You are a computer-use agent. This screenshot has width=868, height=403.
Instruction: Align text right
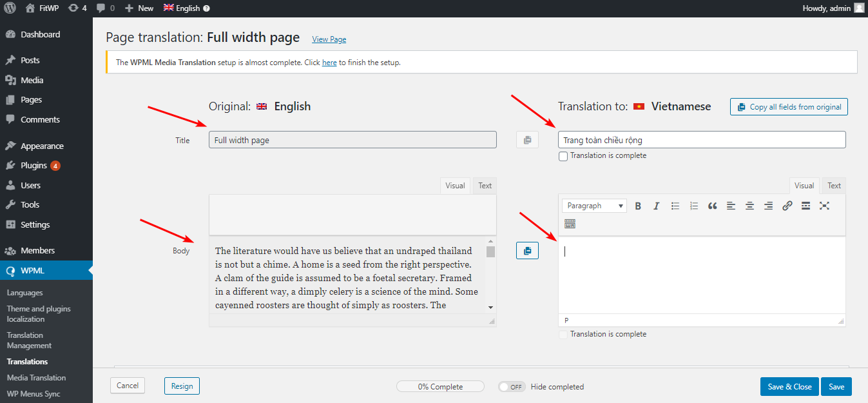pyautogui.click(x=769, y=206)
